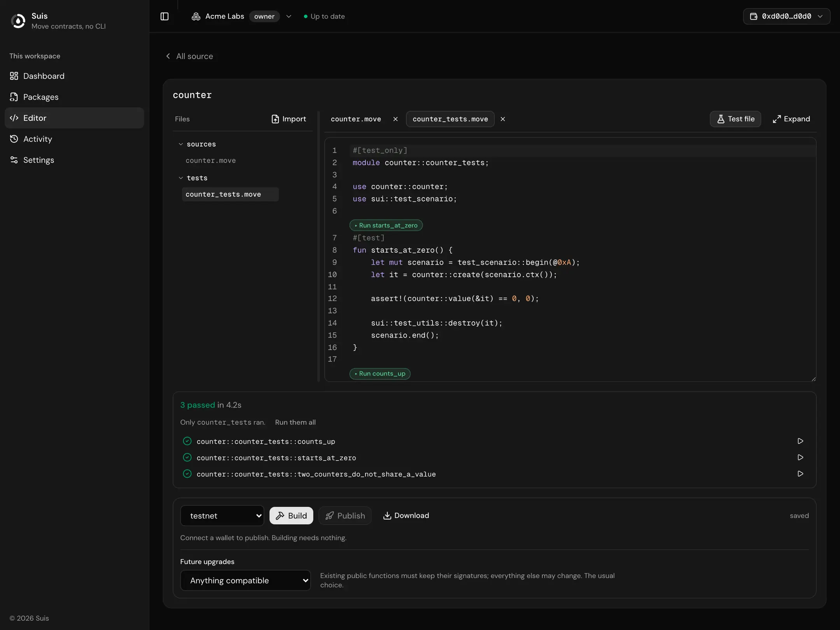This screenshot has width=840, height=630.
Task: Open Editor in the sidebar
Action: (74, 118)
